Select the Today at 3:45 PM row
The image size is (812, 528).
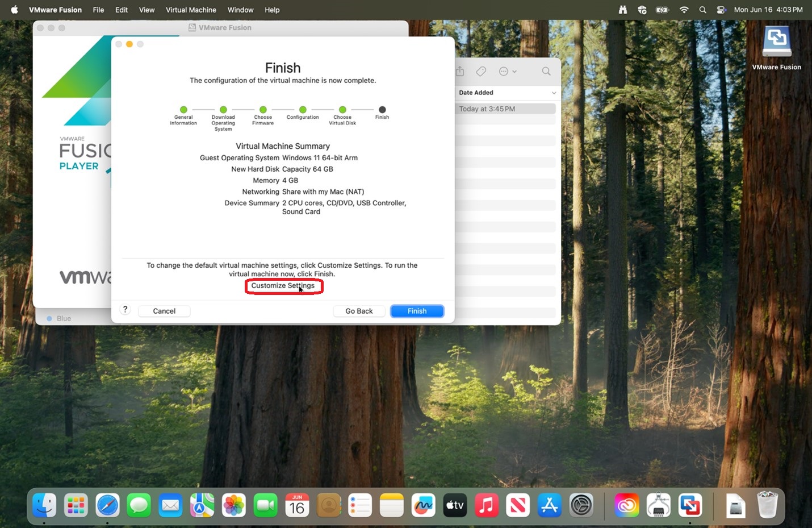507,109
